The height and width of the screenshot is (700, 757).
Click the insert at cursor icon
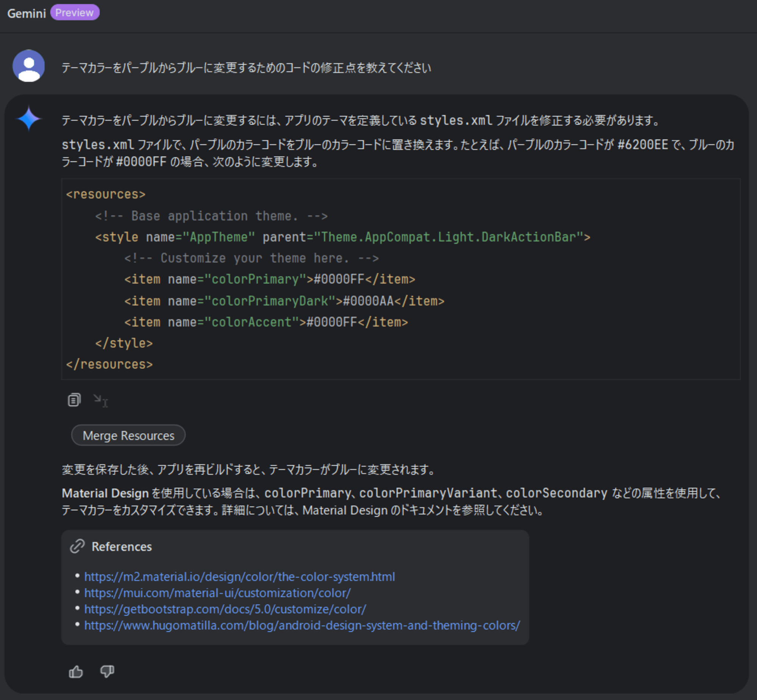click(x=101, y=400)
